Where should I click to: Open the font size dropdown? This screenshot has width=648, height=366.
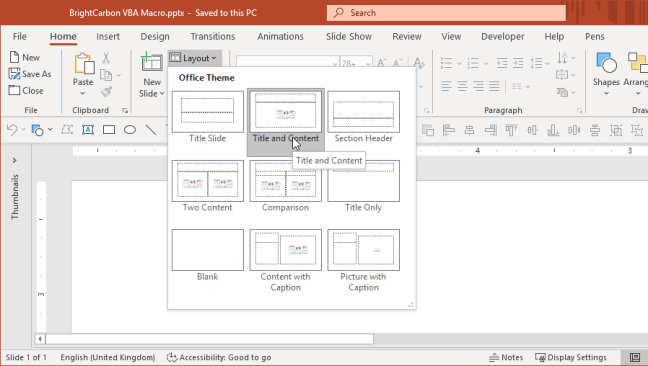pos(367,64)
